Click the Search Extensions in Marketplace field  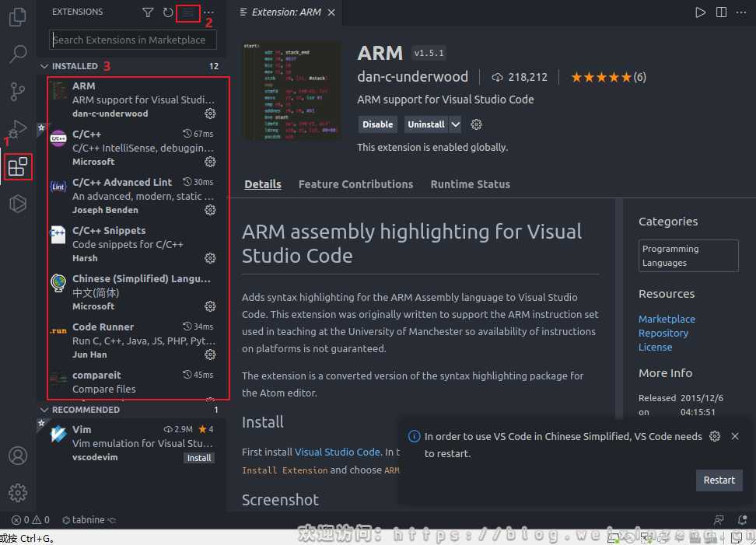133,40
